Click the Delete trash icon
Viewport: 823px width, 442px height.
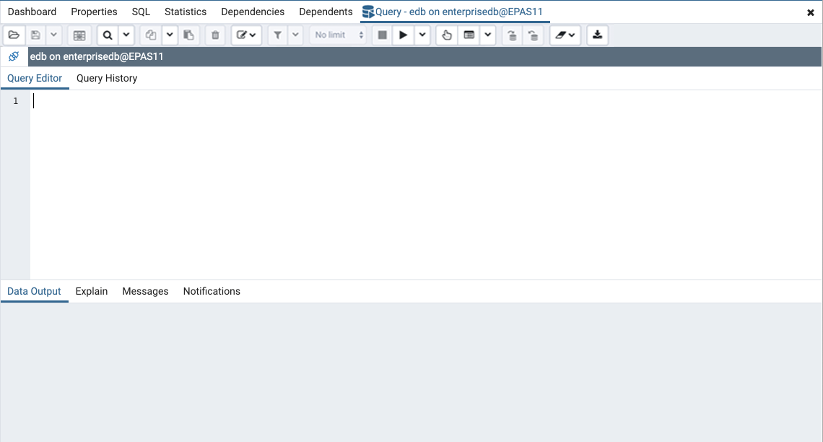click(x=215, y=35)
